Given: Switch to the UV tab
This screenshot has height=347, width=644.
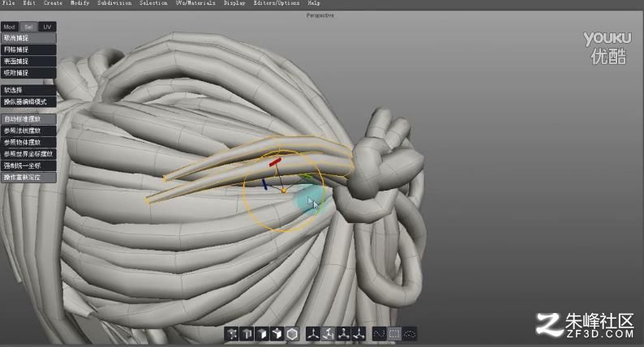Looking at the screenshot, I should [47, 27].
